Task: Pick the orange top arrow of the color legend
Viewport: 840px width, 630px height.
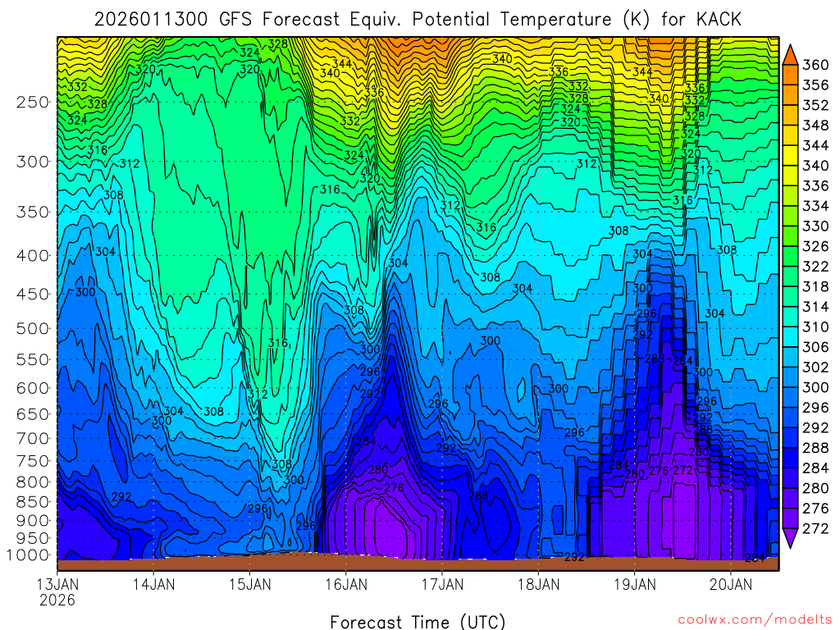Action: coord(790,55)
